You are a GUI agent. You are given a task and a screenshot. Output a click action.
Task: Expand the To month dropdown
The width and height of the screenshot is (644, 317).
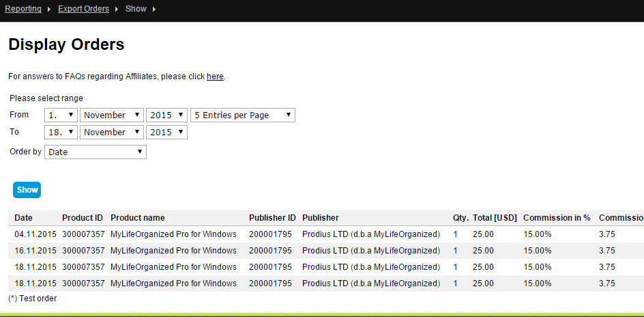(x=111, y=133)
